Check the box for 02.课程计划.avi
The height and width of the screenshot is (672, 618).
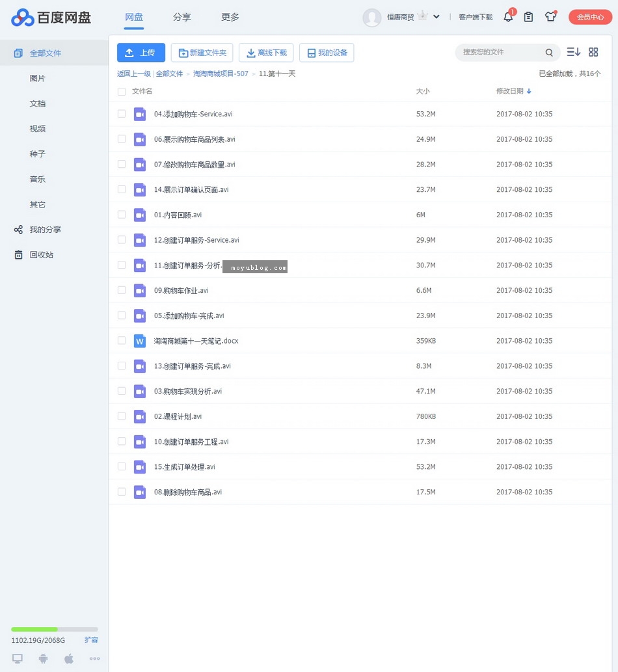click(x=122, y=416)
